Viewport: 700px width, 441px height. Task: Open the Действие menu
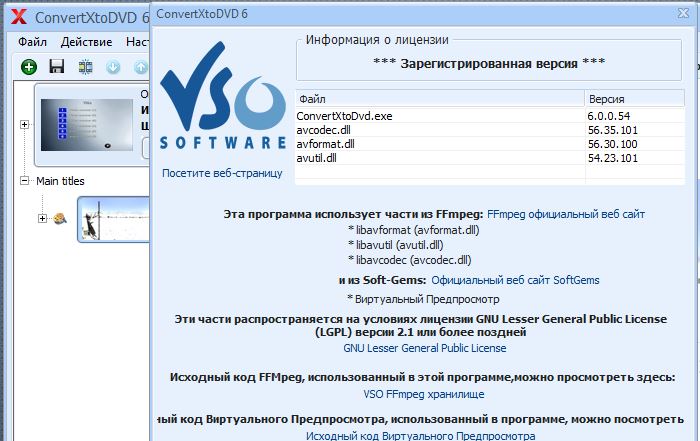87,42
